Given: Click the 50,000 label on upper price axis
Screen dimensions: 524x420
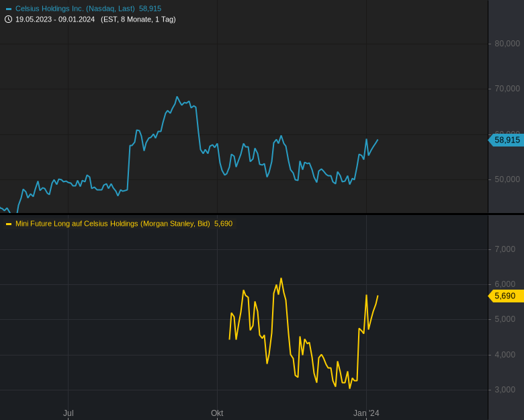Looking at the screenshot, I should coord(507,179).
